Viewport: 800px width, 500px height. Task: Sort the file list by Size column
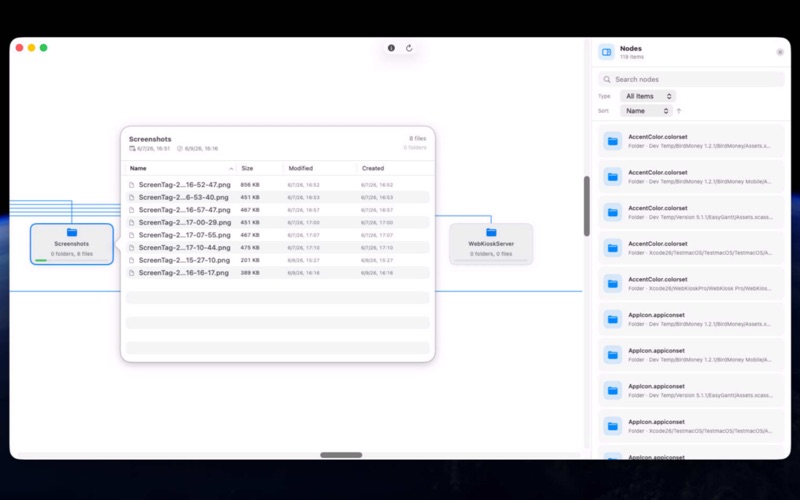click(x=247, y=168)
